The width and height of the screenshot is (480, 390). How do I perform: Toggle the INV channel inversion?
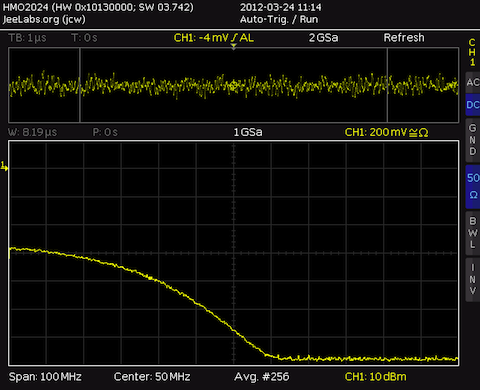(473, 279)
